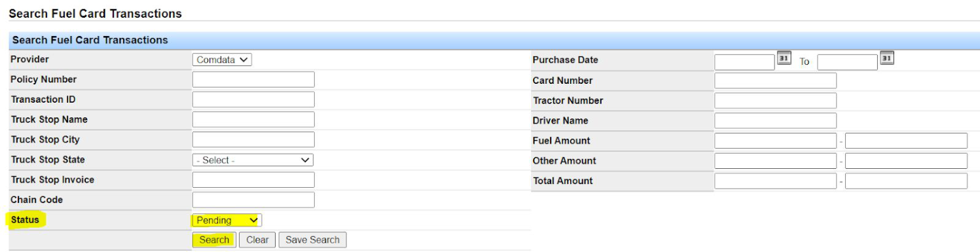
Task: Click the Other Amount label text
Action: [564, 160]
